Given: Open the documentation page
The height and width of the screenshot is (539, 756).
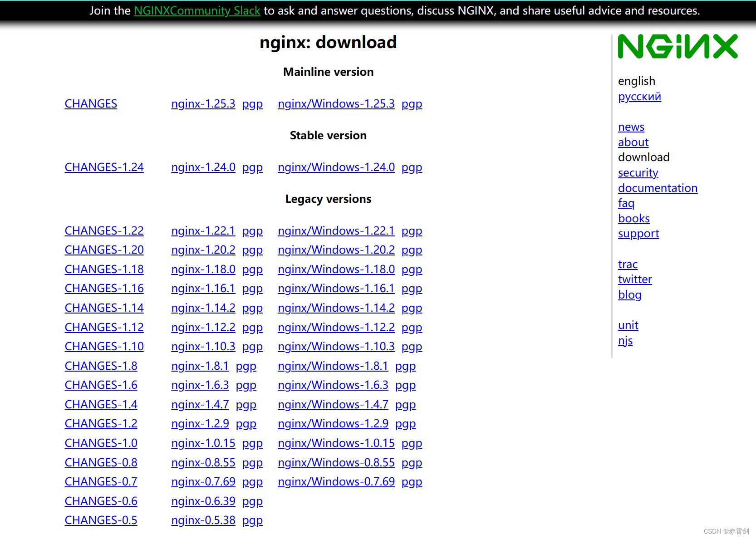Looking at the screenshot, I should [x=658, y=188].
